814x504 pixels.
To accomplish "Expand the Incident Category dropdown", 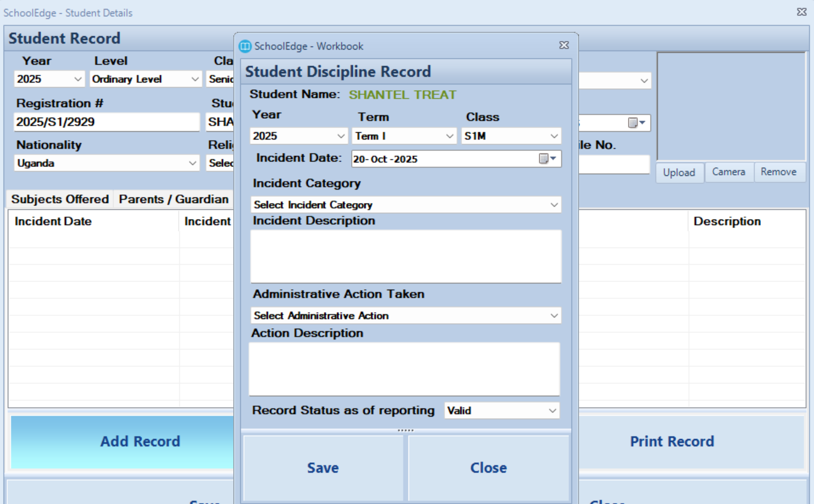I will 554,205.
